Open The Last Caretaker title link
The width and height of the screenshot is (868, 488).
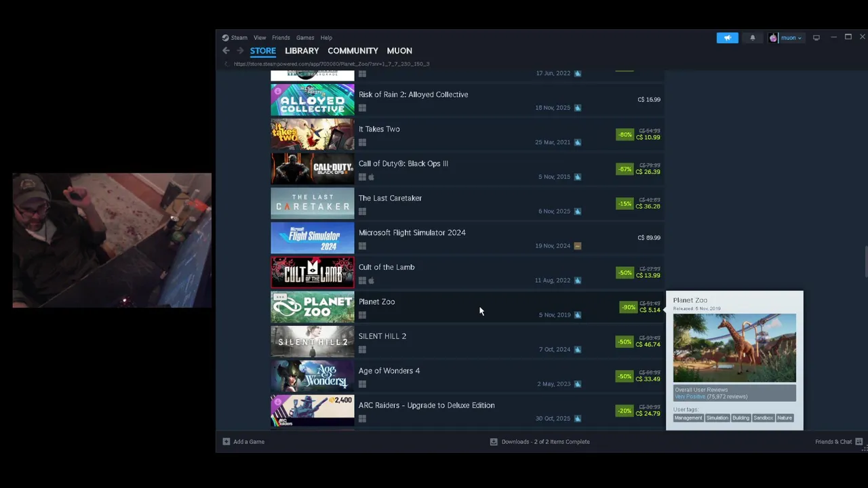[x=390, y=199]
